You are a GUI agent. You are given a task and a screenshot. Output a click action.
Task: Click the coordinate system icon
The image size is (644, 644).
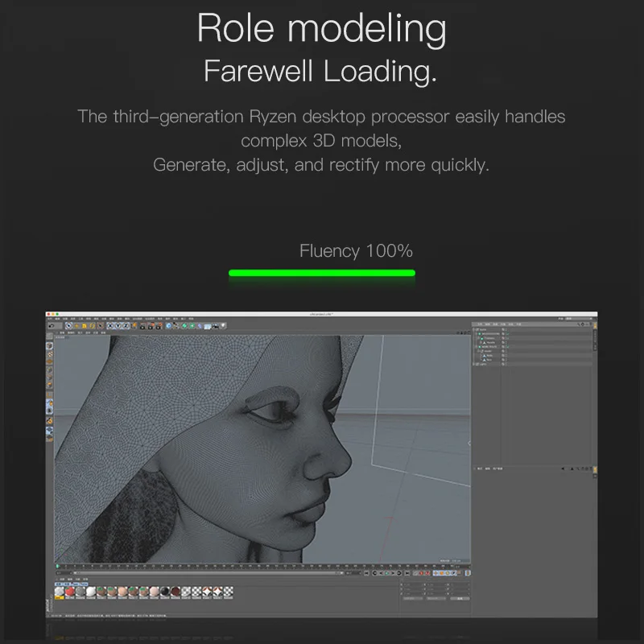tap(134, 326)
